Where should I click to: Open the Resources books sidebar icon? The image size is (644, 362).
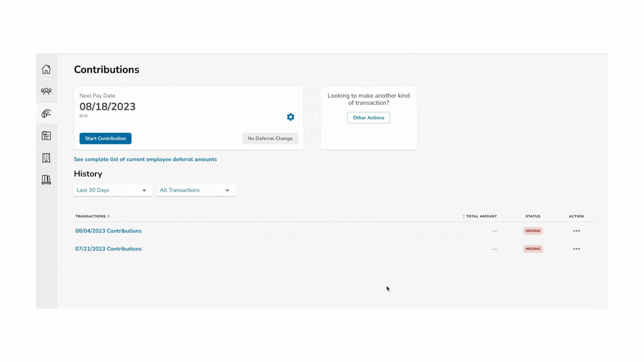click(46, 180)
